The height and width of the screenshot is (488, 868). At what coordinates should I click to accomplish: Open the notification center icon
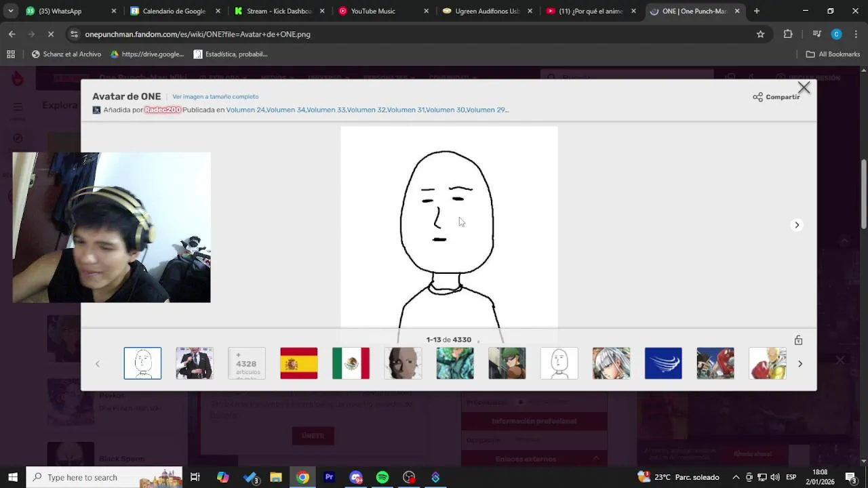tap(850, 477)
